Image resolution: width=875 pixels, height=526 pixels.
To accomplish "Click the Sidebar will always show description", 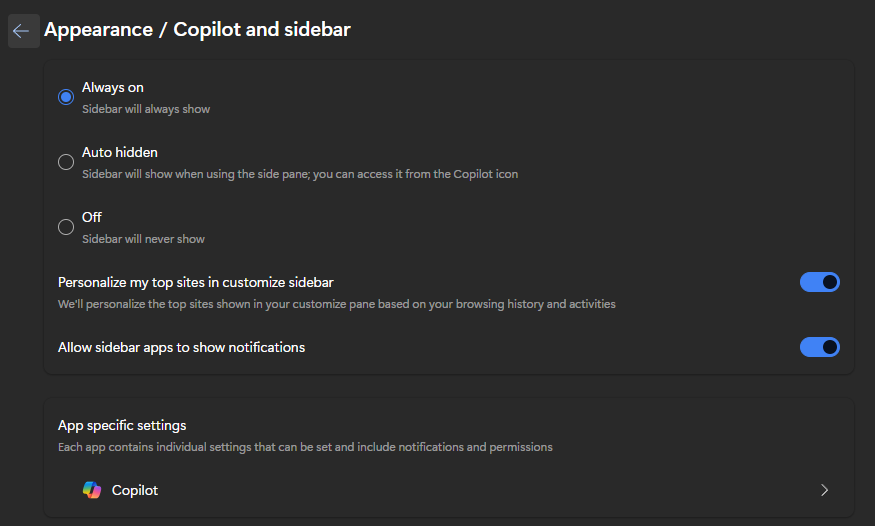I will (x=146, y=109).
